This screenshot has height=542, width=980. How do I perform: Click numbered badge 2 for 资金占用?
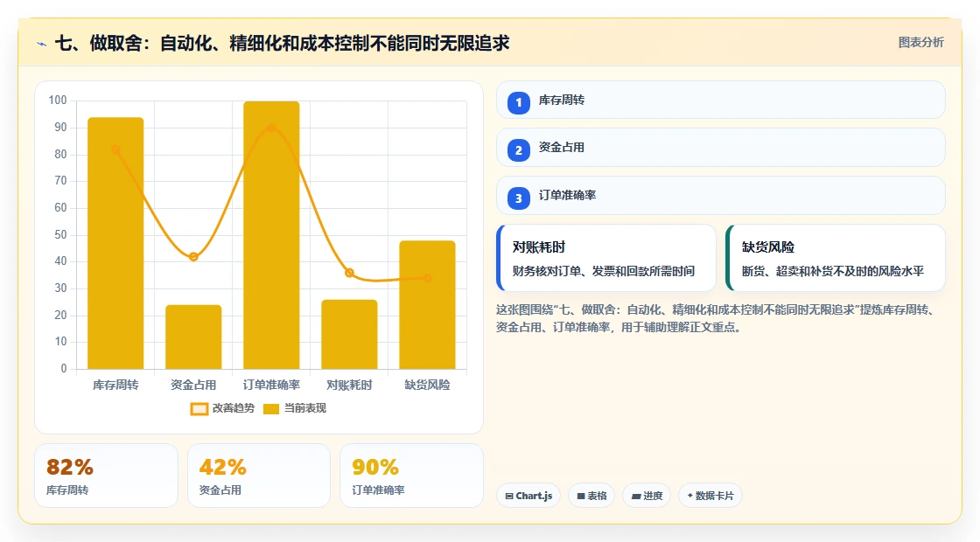(x=518, y=150)
